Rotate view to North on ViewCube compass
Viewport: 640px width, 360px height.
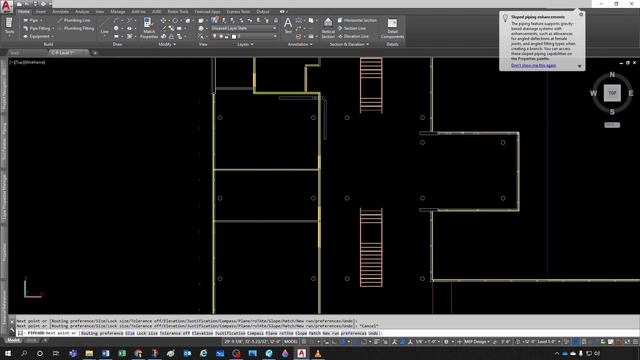pos(612,74)
